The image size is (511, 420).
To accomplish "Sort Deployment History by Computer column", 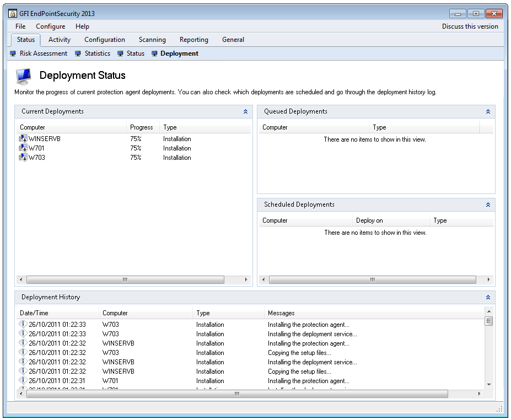I will point(146,313).
